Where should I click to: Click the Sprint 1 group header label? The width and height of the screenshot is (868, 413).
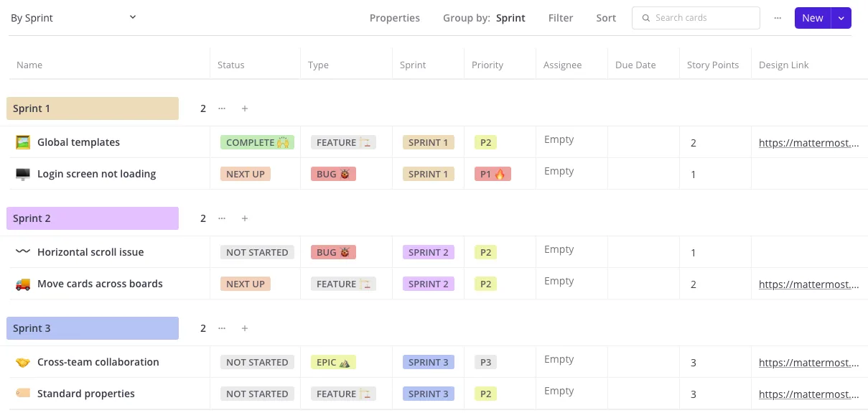93,108
